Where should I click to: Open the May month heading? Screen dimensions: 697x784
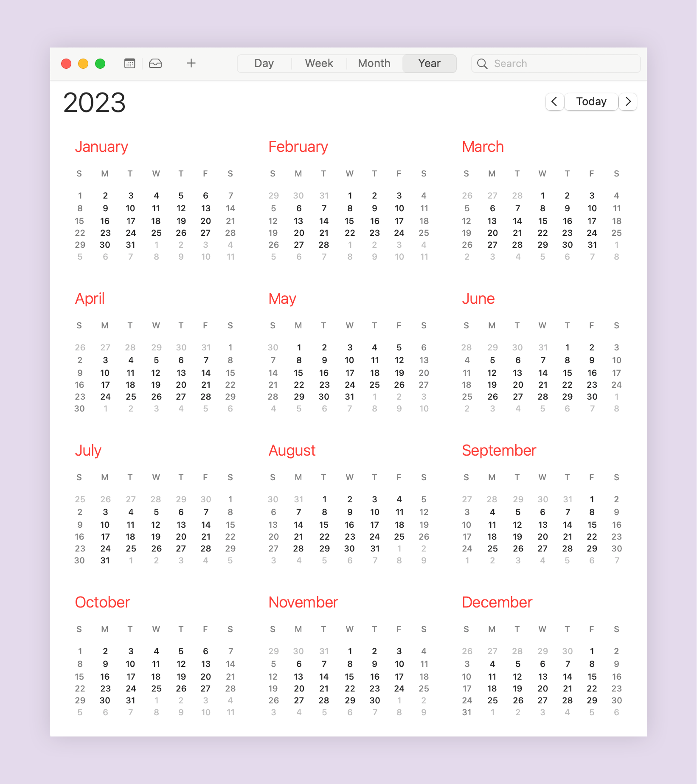tap(282, 299)
